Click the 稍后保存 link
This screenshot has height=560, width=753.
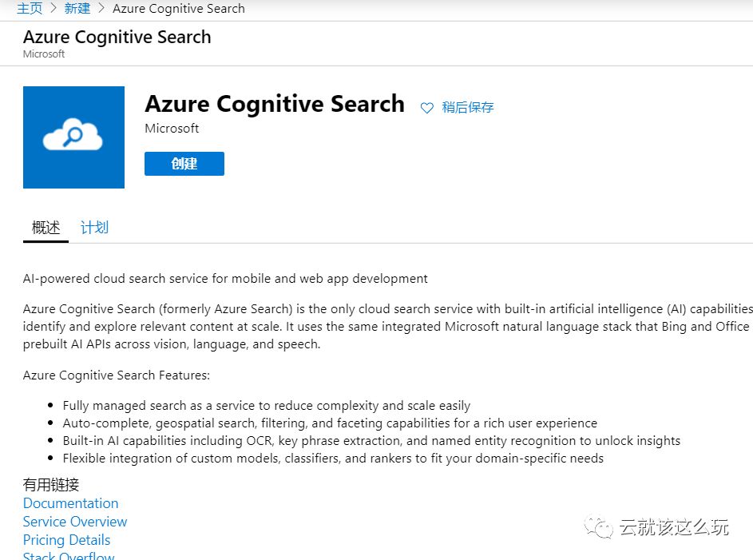point(468,107)
